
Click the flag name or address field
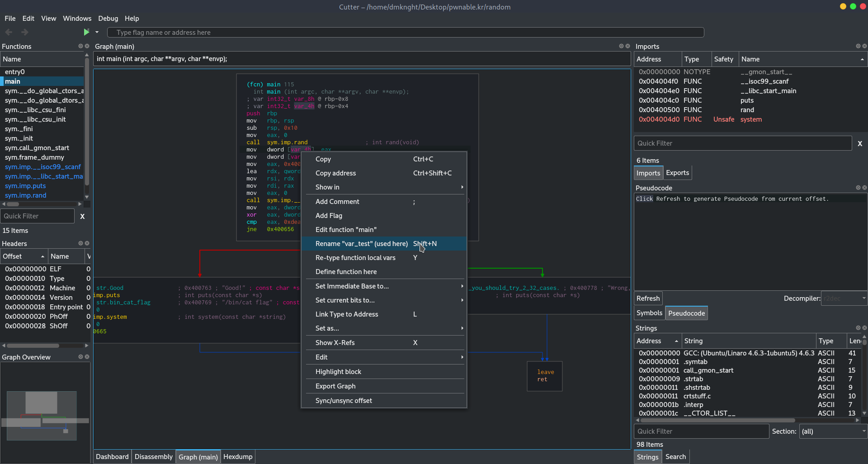(x=406, y=33)
